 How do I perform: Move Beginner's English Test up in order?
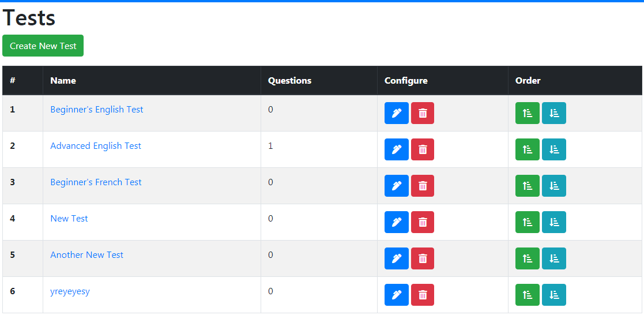[x=528, y=113]
